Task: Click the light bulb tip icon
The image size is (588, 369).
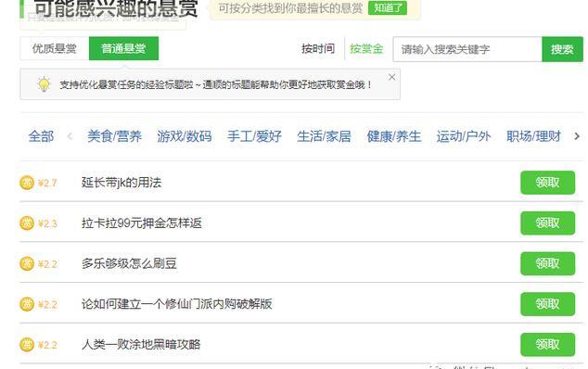Action: 45,84
